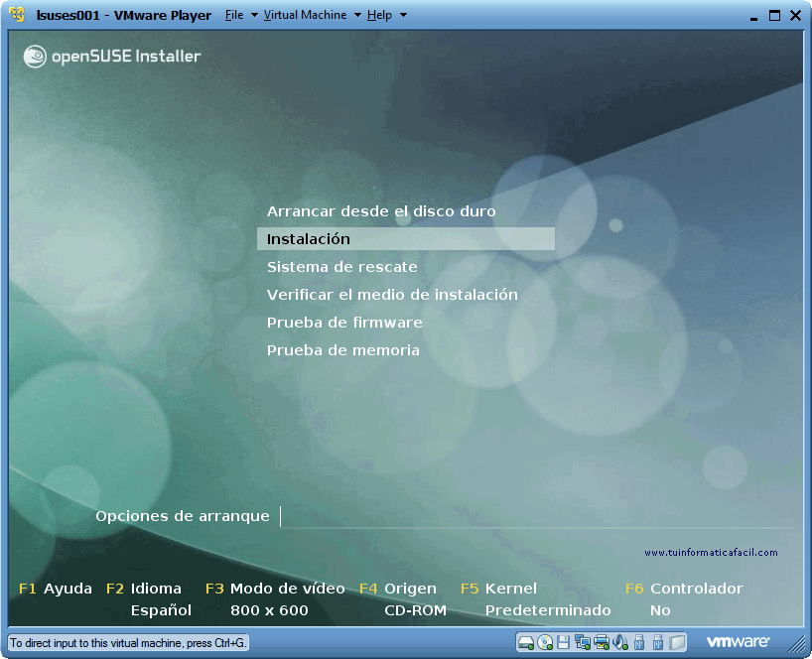Click the Ctrl+G direct input hint

click(x=128, y=643)
